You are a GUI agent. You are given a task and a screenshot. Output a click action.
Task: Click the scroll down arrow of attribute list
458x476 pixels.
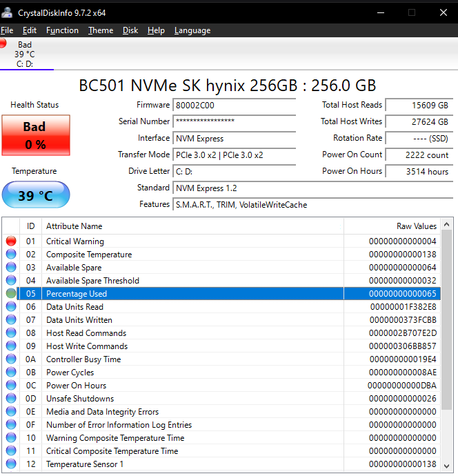pos(446,466)
